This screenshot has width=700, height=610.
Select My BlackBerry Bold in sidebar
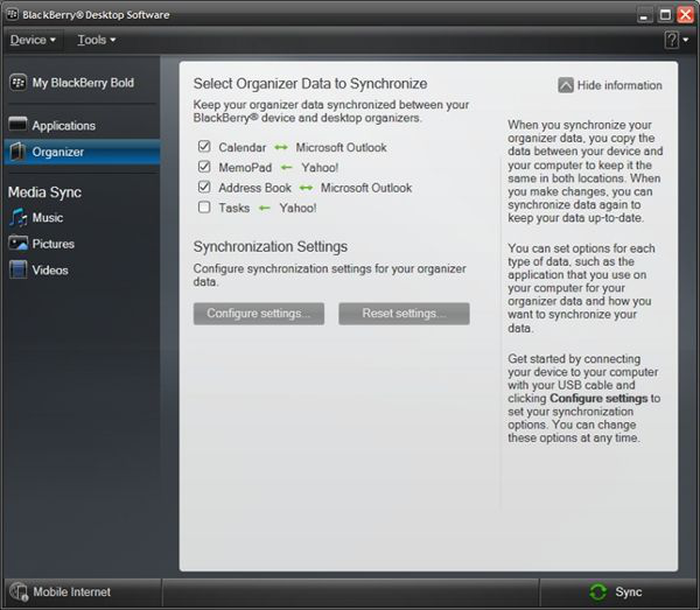click(82, 83)
